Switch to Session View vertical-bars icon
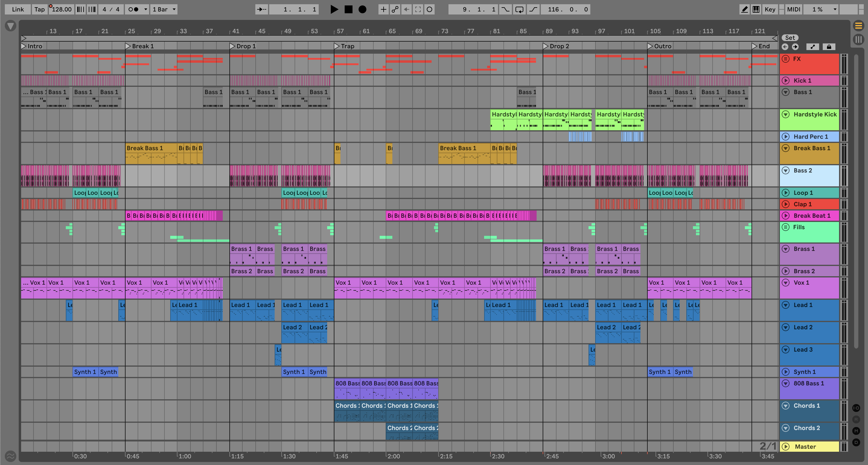This screenshot has height=465, width=868. (858, 40)
